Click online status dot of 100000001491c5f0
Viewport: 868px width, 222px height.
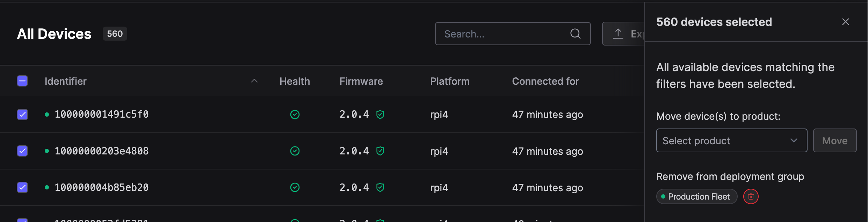[x=47, y=115]
